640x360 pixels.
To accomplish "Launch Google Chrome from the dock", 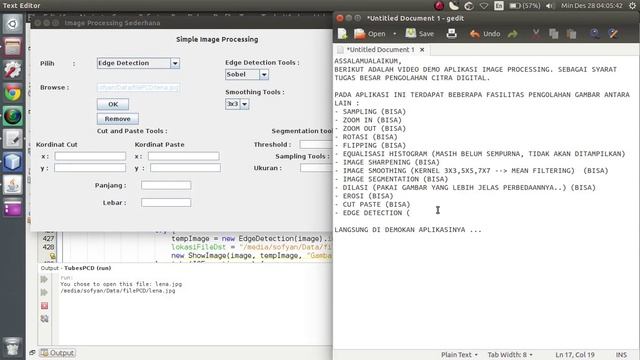I will 13,93.
